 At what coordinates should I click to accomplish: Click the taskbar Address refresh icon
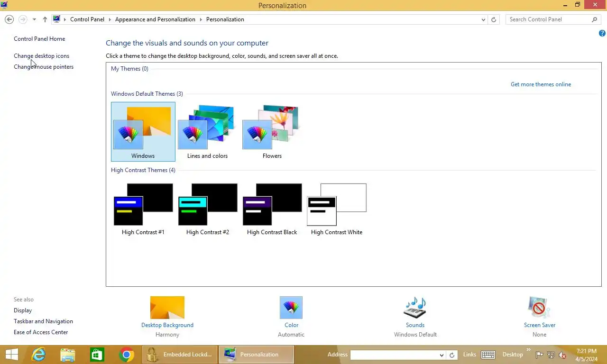[452, 355]
